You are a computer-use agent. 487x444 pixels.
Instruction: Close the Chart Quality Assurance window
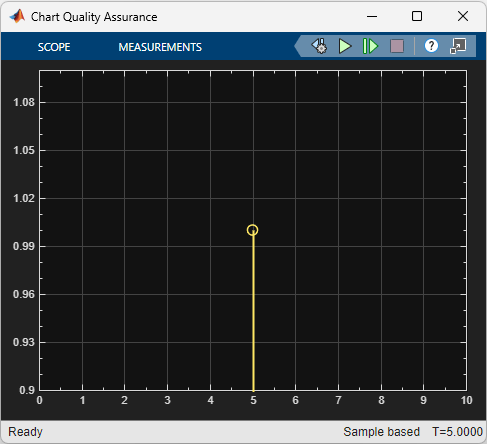pos(463,16)
